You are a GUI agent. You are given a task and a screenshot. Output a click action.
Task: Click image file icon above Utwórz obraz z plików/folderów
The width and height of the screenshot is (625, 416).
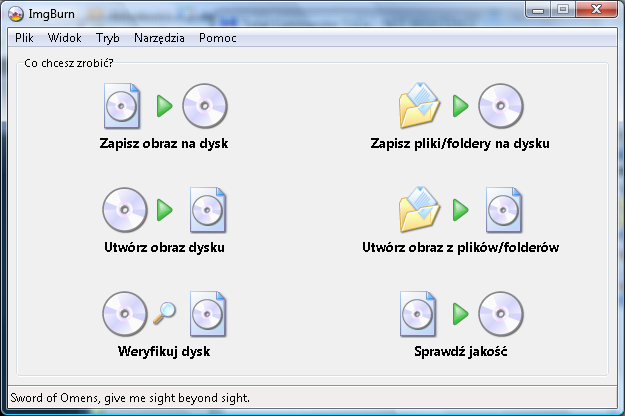point(503,210)
